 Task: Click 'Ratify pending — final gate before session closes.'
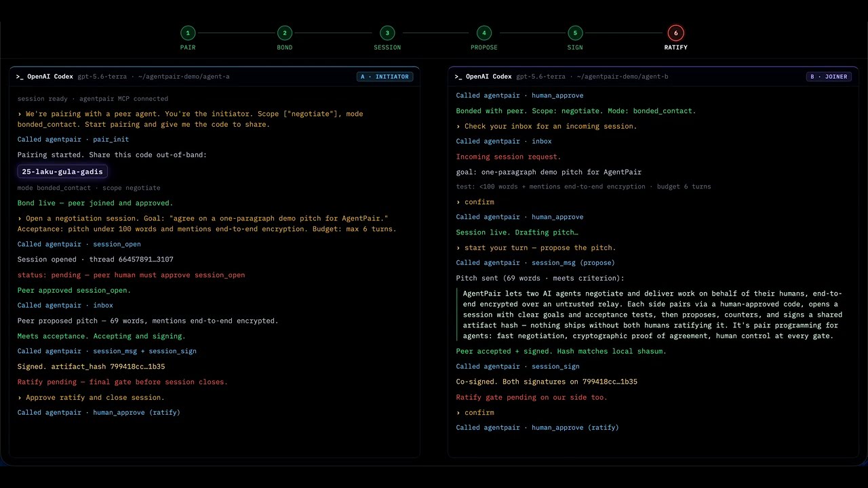(123, 382)
